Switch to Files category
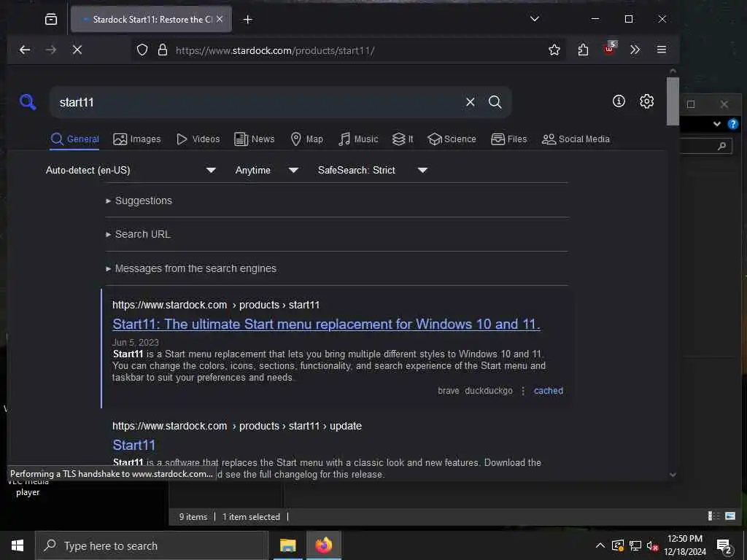747x560 pixels. click(508, 139)
